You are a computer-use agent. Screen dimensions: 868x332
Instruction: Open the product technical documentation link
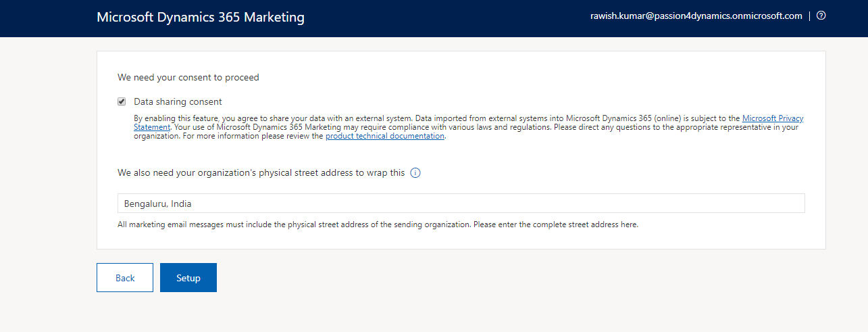pyautogui.click(x=384, y=136)
